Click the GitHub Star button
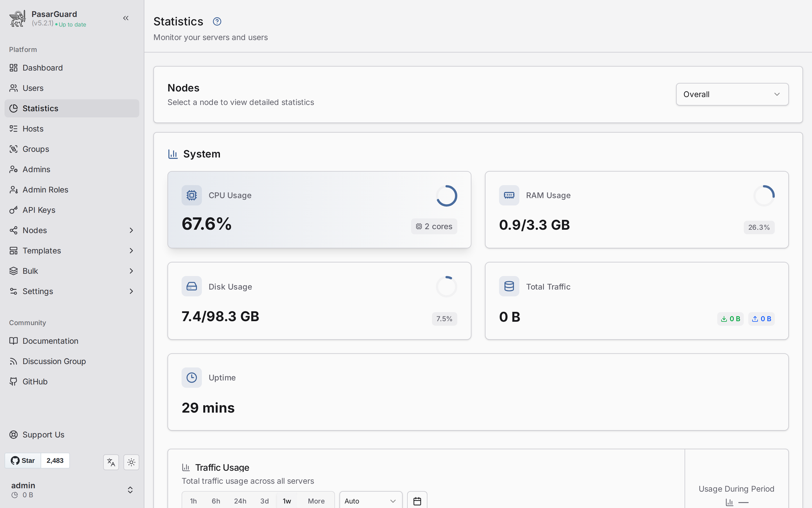Image resolution: width=812 pixels, height=508 pixels. coord(23,461)
